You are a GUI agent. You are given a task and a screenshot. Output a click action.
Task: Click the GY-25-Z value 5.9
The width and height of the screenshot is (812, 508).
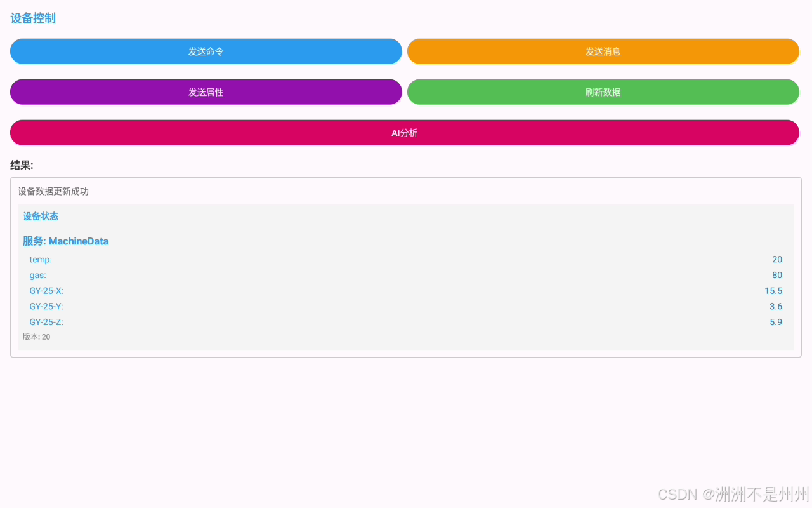[x=776, y=323]
